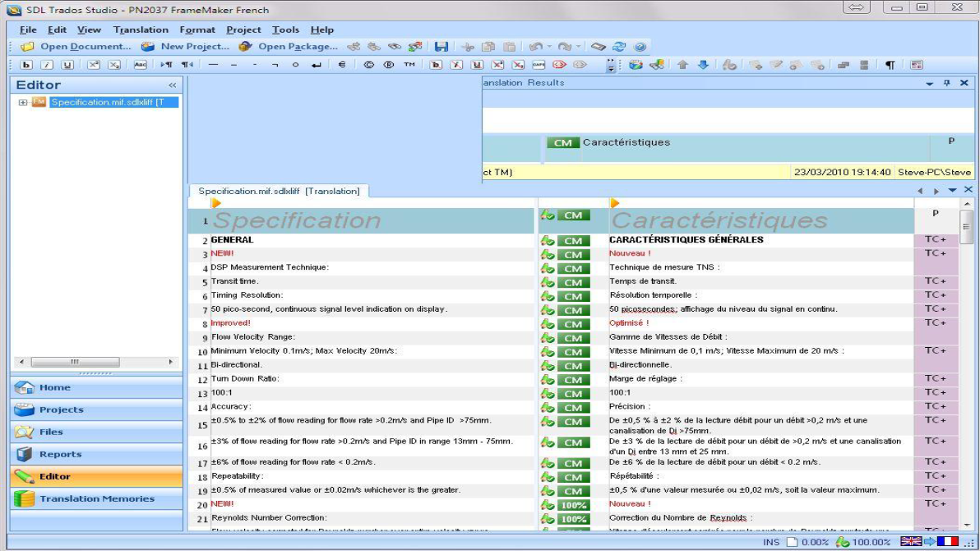The image size is (980, 551).
Task: Open the Translation menu
Action: (141, 30)
